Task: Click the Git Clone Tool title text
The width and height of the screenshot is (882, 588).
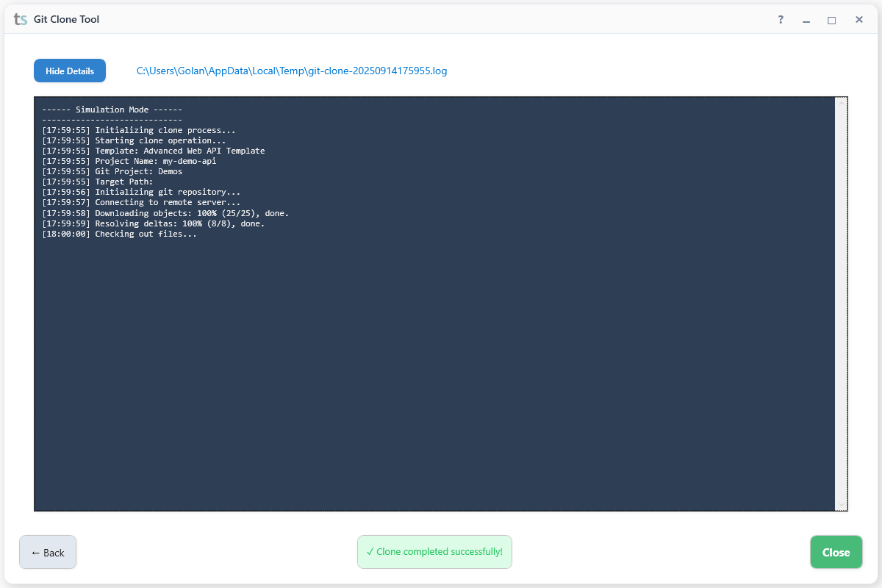Action: click(x=66, y=20)
